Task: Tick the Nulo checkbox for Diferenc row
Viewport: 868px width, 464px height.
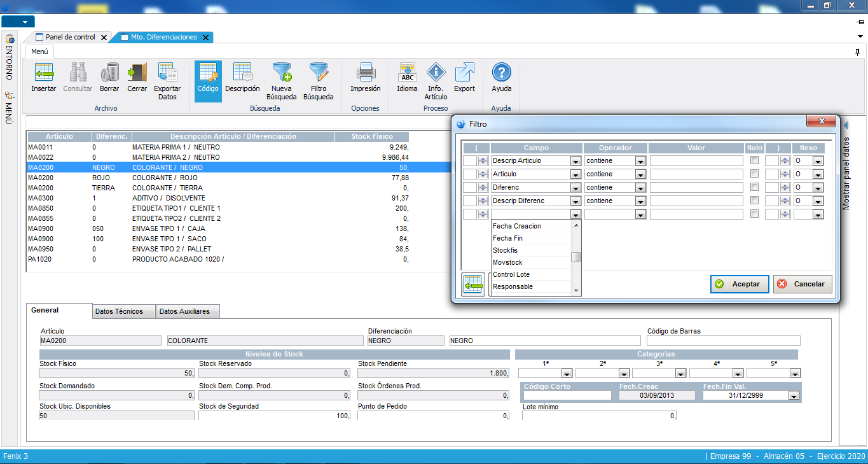Action: [x=754, y=187]
